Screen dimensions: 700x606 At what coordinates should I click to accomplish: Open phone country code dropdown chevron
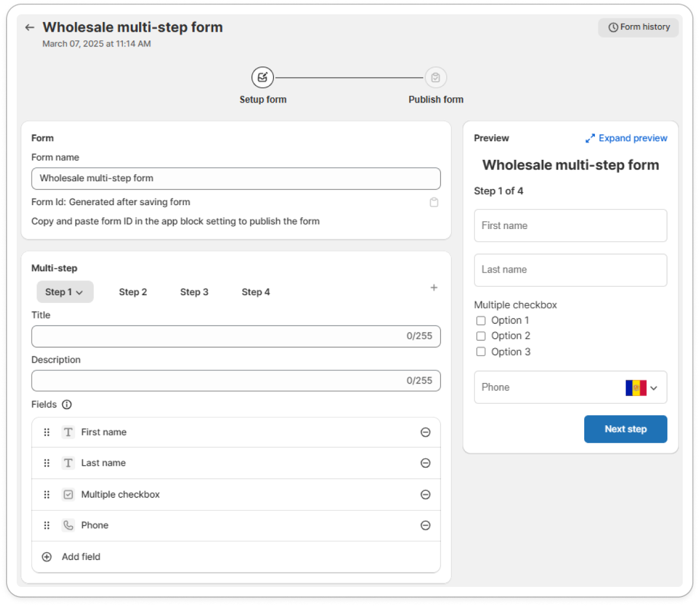click(x=654, y=388)
